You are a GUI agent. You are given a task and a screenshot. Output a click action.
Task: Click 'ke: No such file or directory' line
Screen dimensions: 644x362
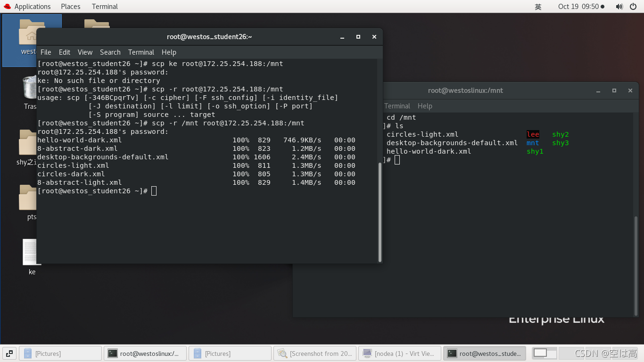click(x=99, y=81)
